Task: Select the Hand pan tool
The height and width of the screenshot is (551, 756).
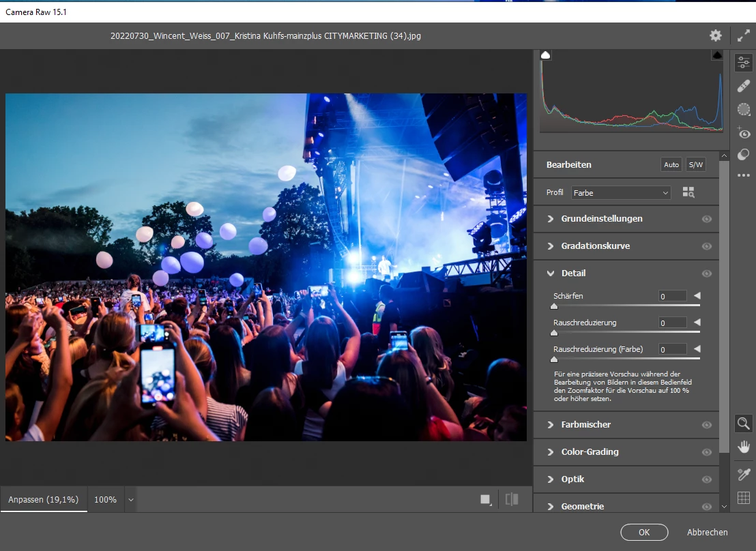Action: pyautogui.click(x=744, y=447)
